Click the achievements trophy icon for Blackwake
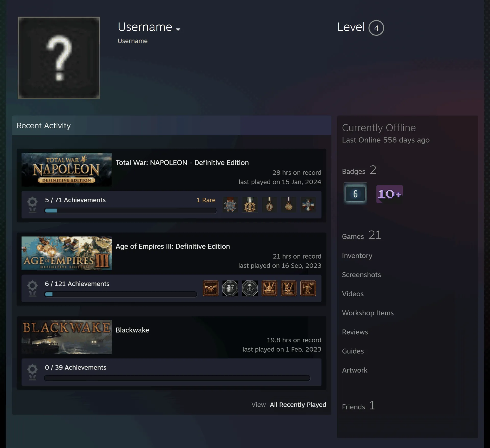Image resolution: width=490 pixels, height=448 pixels. point(32,372)
